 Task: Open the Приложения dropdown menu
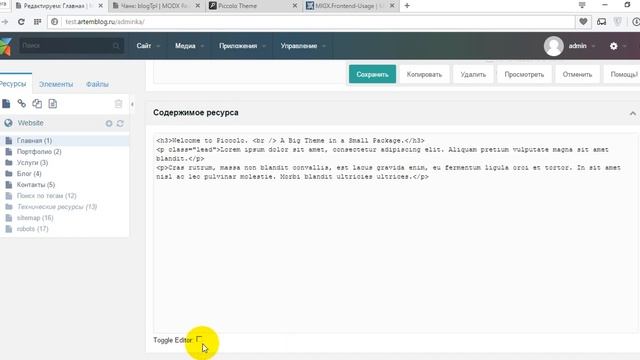[242, 46]
